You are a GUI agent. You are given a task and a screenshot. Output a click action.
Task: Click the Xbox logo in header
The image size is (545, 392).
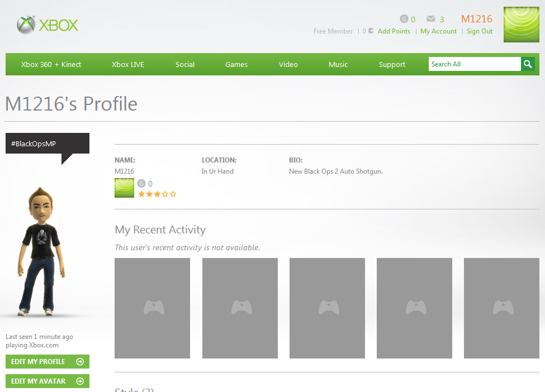(48, 25)
